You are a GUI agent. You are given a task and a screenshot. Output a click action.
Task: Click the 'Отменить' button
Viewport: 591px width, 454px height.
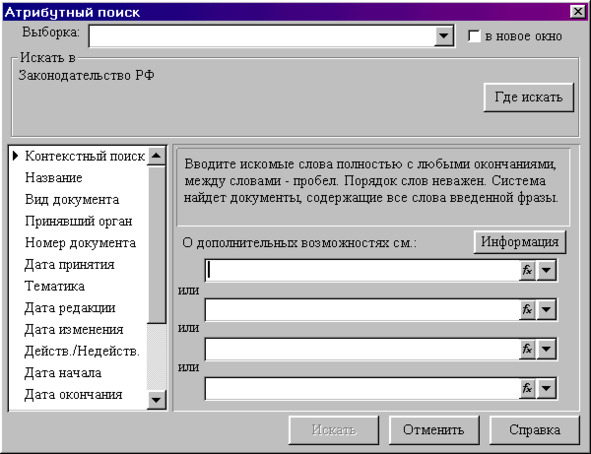[x=434, y=430]
